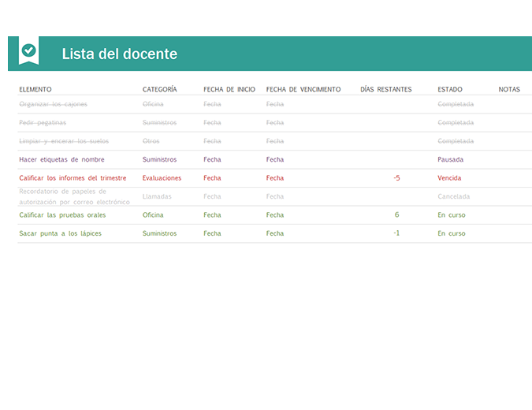Select Completada status in Pedir pegatinas row
The image size is (532, 410).
coord(456,122)
